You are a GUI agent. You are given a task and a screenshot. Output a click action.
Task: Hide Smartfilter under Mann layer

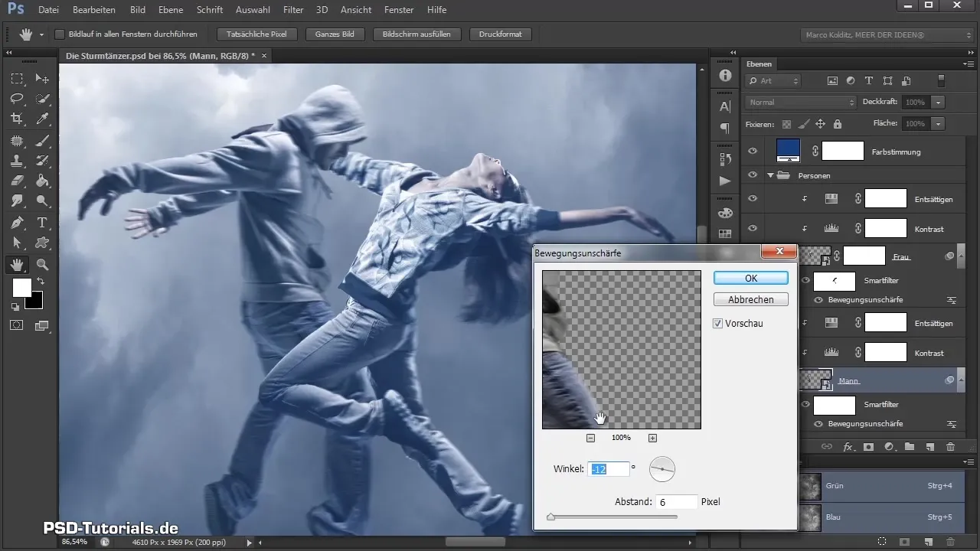click(805, 404)
